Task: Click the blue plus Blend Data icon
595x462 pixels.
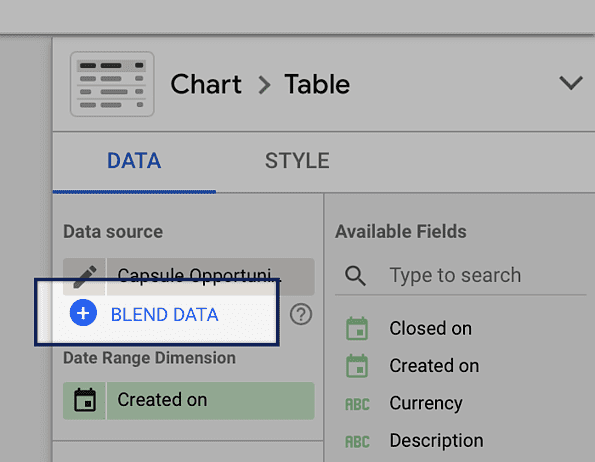Action: click(83, 313)
